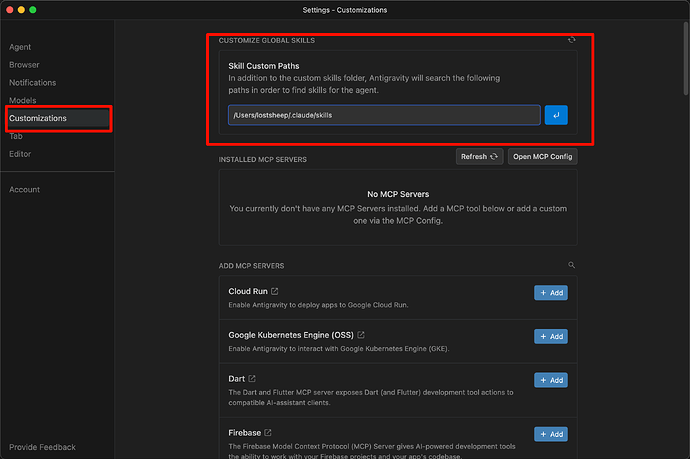Image resolution: width=690 pixels, height=459 pixels.
Task: Open the Agent settings section
Action: click(20, 47)
